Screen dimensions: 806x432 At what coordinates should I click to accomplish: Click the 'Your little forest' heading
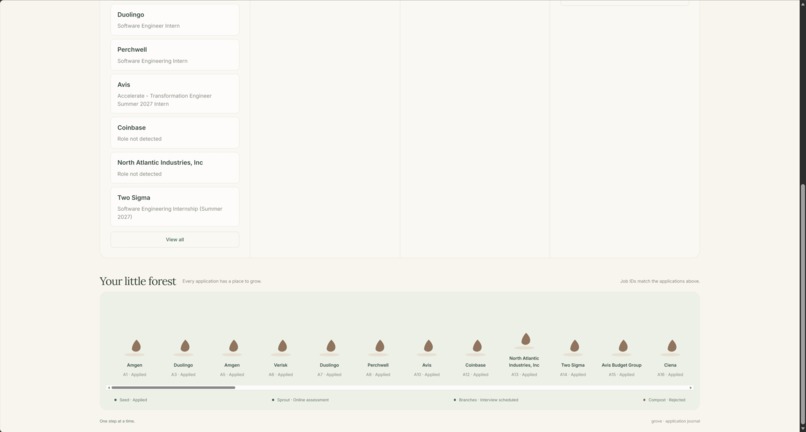pos(138,281)
